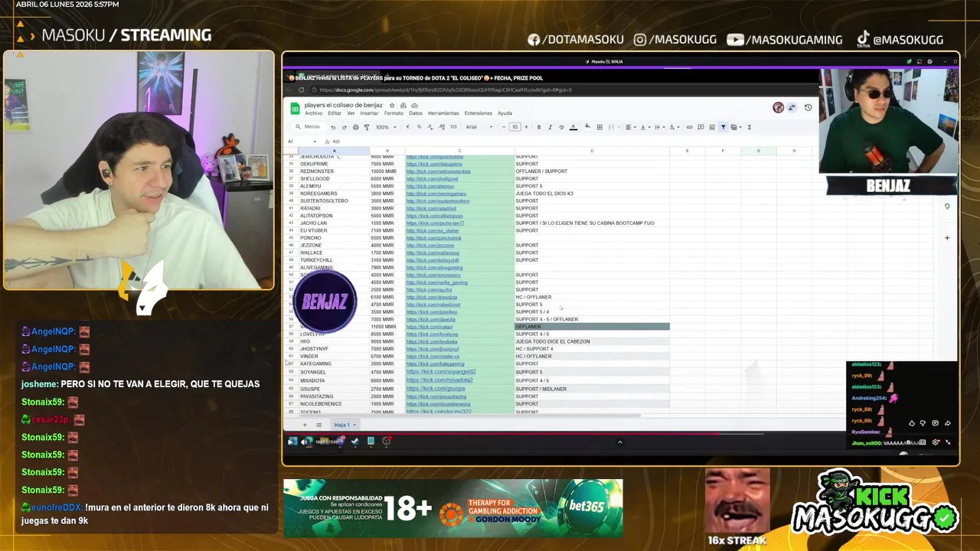Click the insert link icon
The width and height of the screenshot is (980, 551).
pos(689,127)
